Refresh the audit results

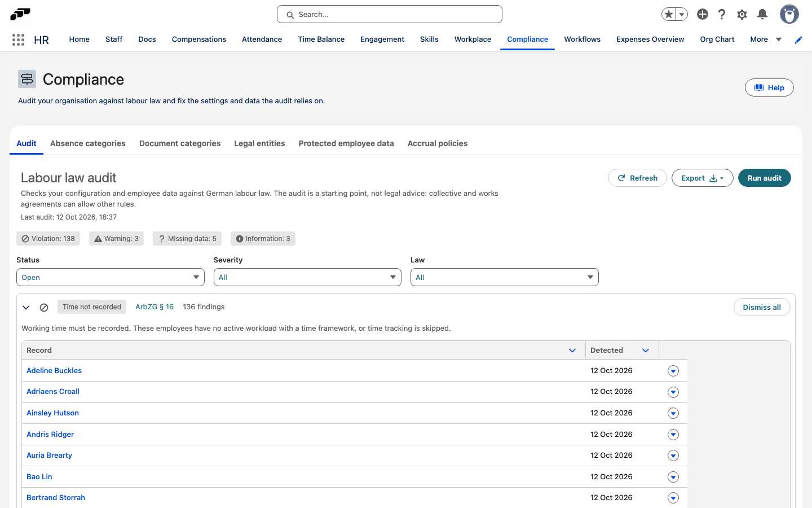click(x=637, y=178)
